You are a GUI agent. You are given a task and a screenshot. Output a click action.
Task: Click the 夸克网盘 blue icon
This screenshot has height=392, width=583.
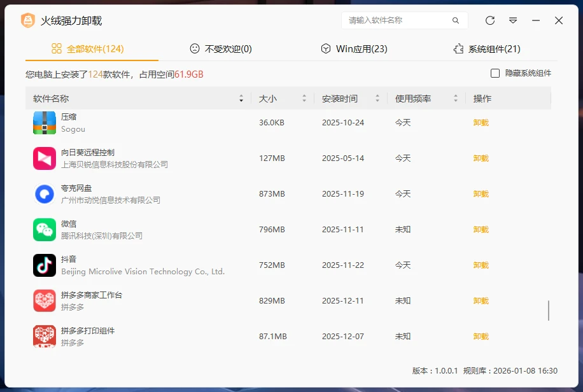tap(44, 194)
